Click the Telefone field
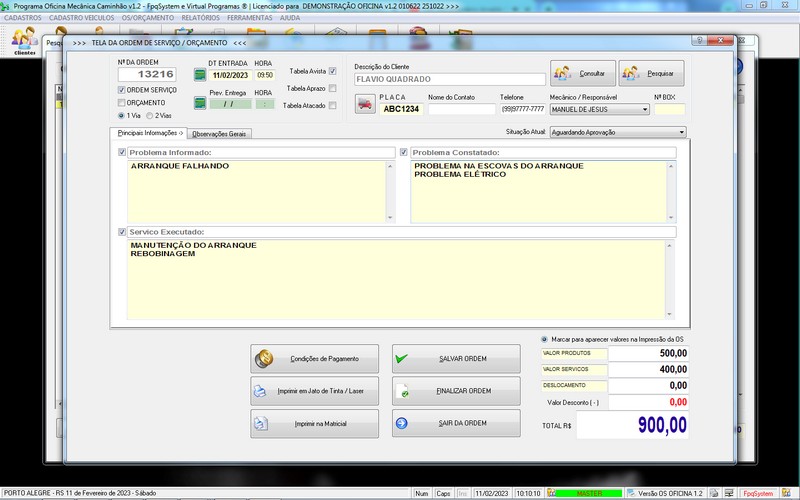 523,109
